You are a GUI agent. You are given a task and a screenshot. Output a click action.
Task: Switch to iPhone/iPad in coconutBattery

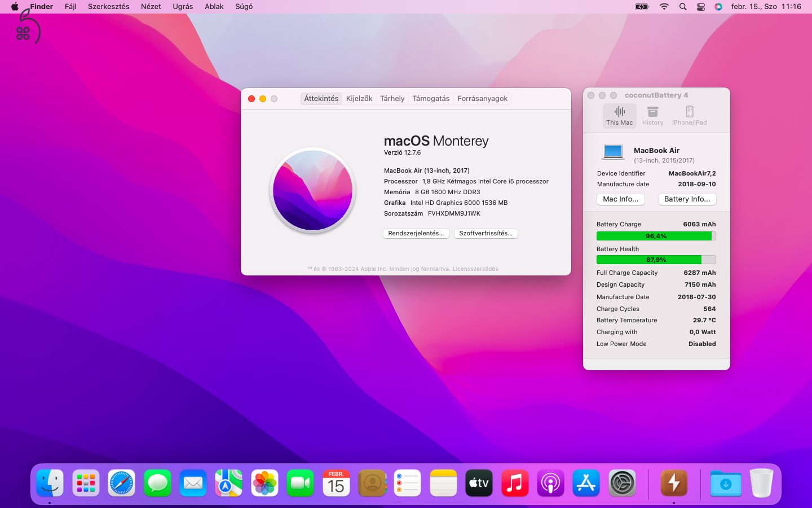click(x=689, y=116)
